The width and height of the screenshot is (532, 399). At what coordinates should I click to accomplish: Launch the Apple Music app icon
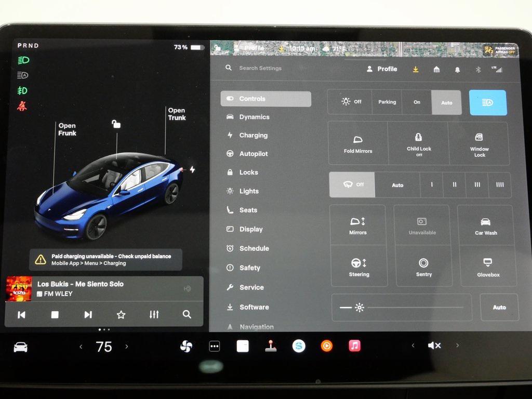pos(355,346)
